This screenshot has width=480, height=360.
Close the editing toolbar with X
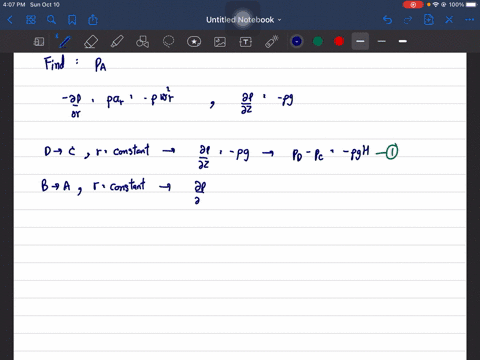[x=449, y=20]
